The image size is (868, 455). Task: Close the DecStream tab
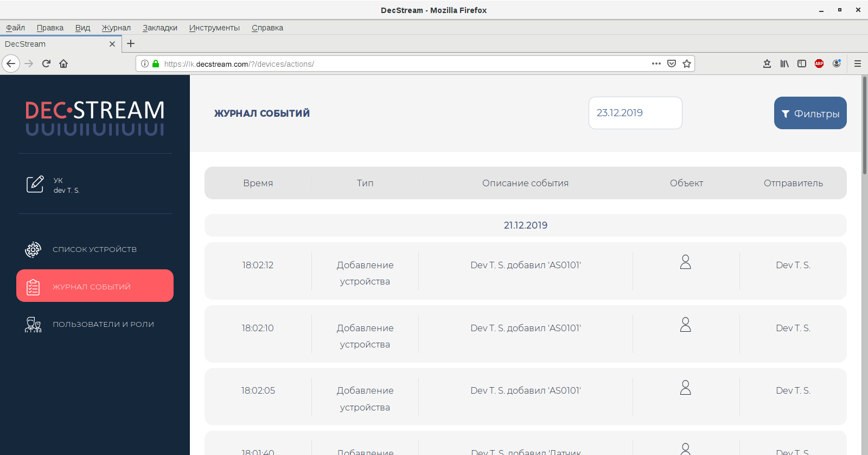coord(112,44)
